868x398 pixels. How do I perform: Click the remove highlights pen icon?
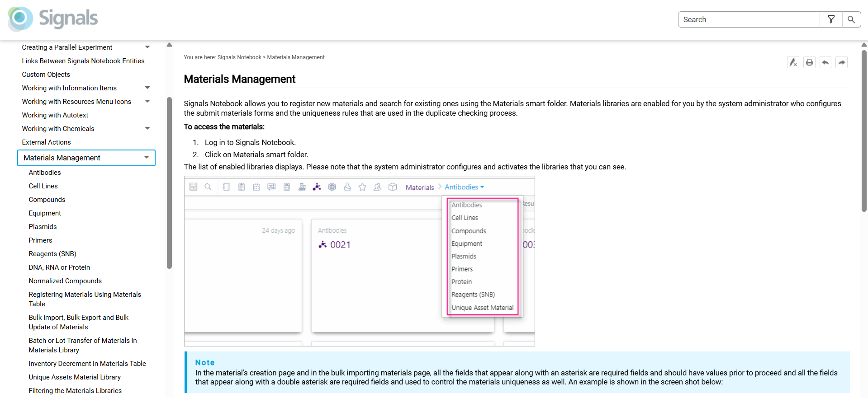pyautogui.click(x=793, y=62)
